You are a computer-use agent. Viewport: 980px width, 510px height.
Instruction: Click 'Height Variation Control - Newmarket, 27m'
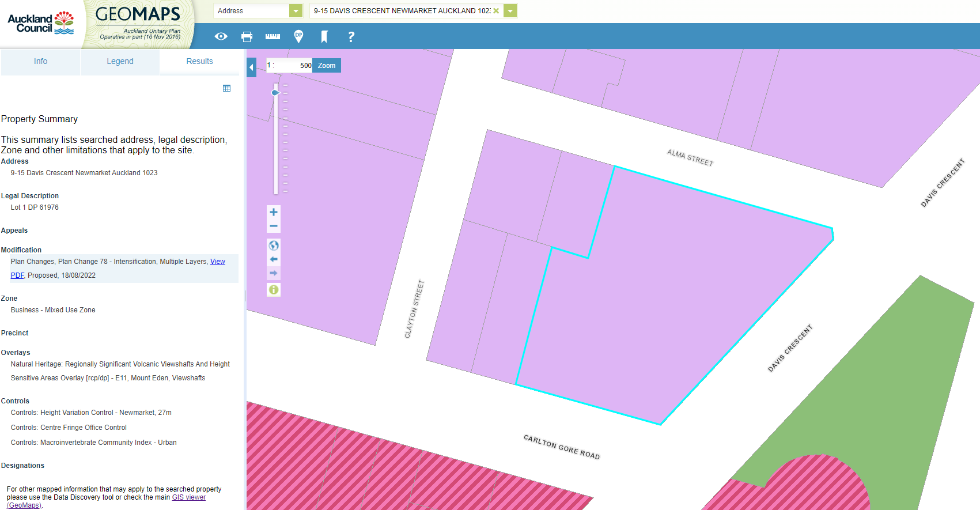(106, 413)
